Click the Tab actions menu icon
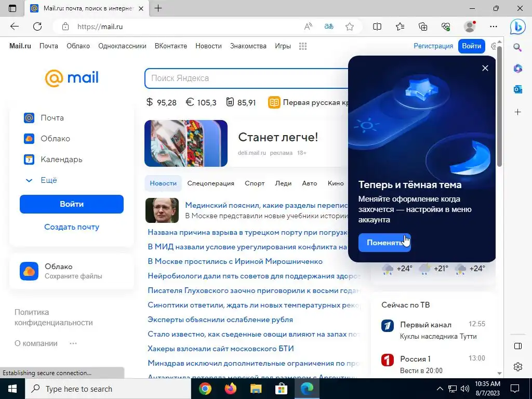Viewport: 532px width, 399px height. [x=12, y=8]
